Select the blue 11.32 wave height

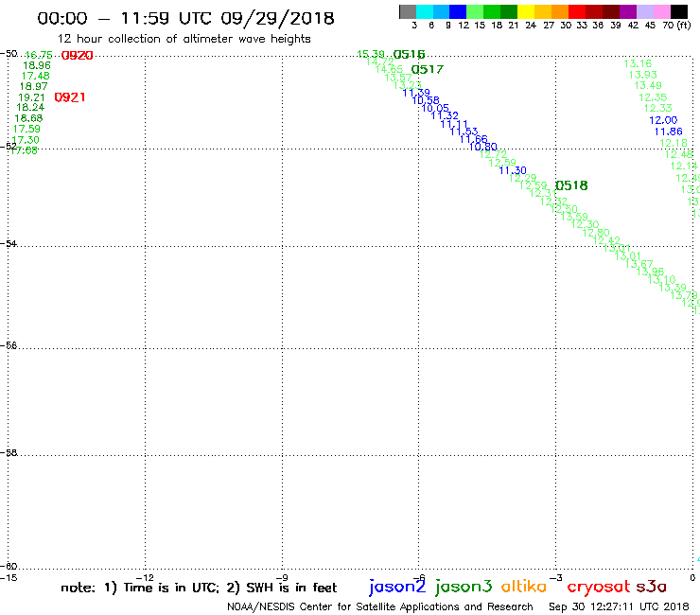coord(445,115)
